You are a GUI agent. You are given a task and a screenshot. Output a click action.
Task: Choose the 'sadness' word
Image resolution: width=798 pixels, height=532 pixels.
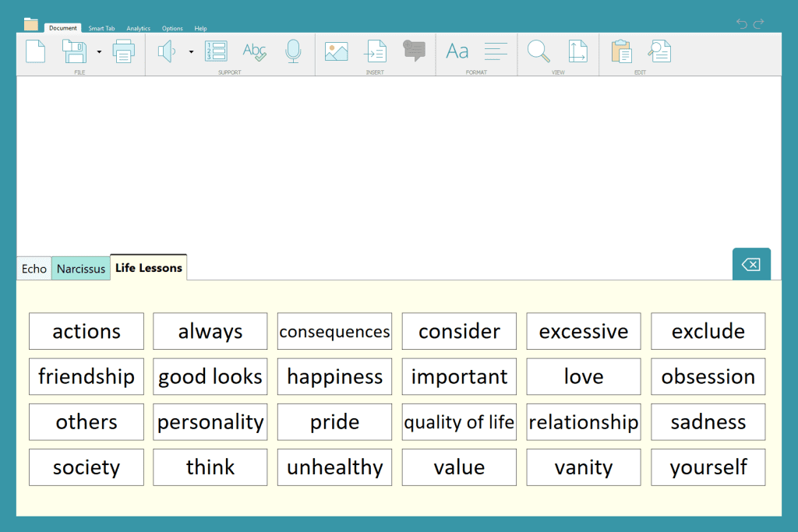click(x=708, y=421)
